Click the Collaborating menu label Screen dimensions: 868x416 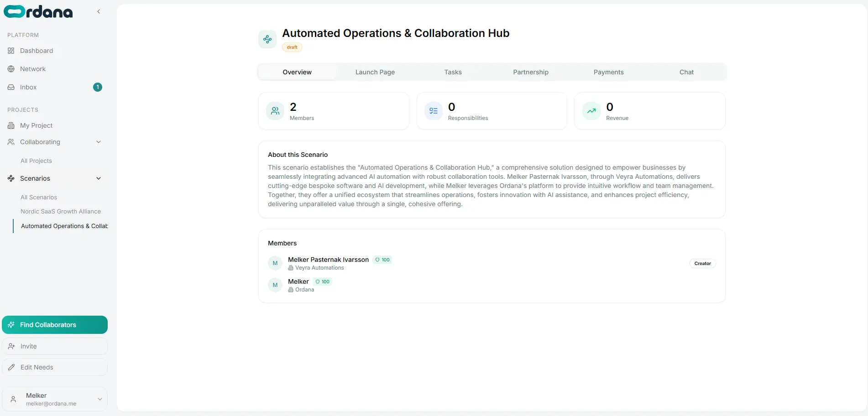[x=40, y=142]
